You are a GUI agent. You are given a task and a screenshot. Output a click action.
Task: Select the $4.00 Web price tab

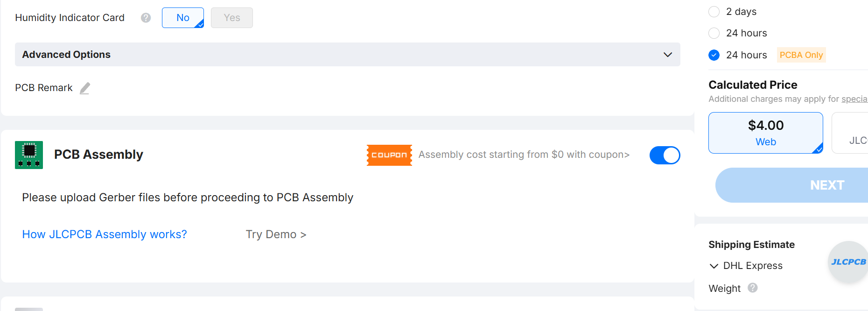[766, 133]
